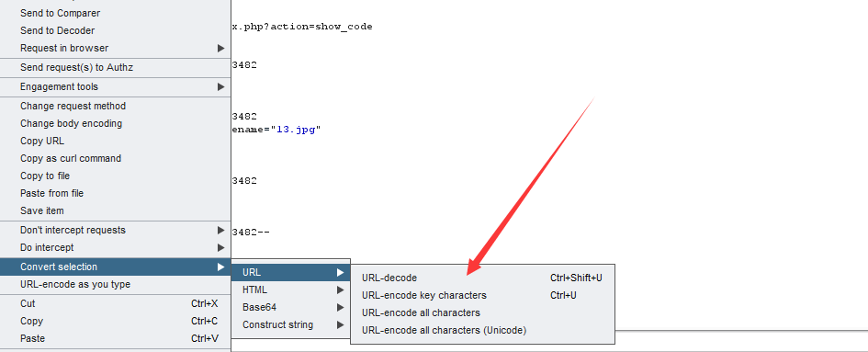Viewport: 868px width, 352px height.
Task: Toggle URL-encode as you type
Action: coord(115,284)
